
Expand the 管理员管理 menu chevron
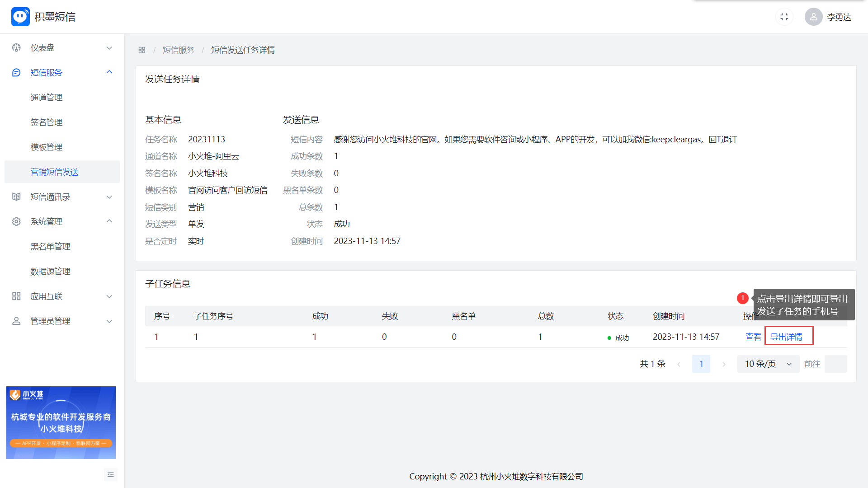[x=109, y=321]
